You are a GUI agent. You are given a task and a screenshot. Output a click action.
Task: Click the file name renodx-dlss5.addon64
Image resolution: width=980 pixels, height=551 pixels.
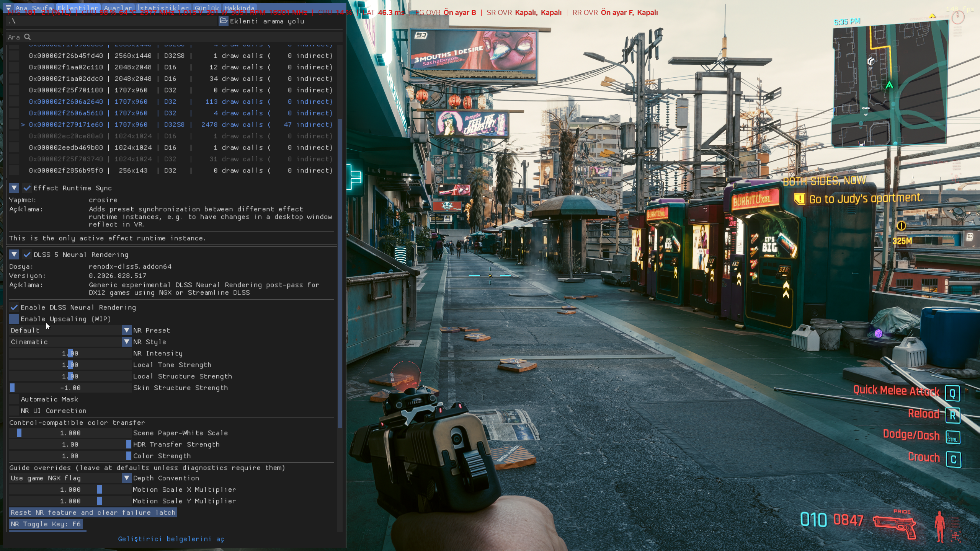[x=130, y=266]
